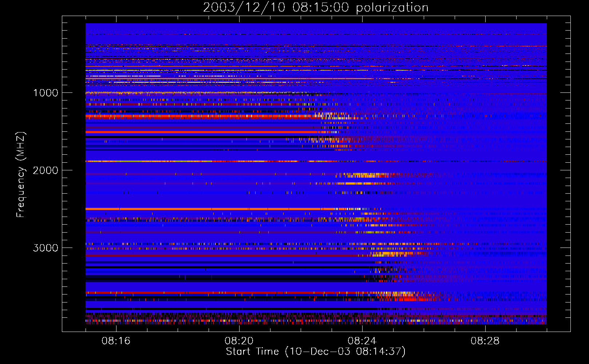Click the '2000' frequency tick label
Viewport: 589px width, 364px height.
coord(46,170)
